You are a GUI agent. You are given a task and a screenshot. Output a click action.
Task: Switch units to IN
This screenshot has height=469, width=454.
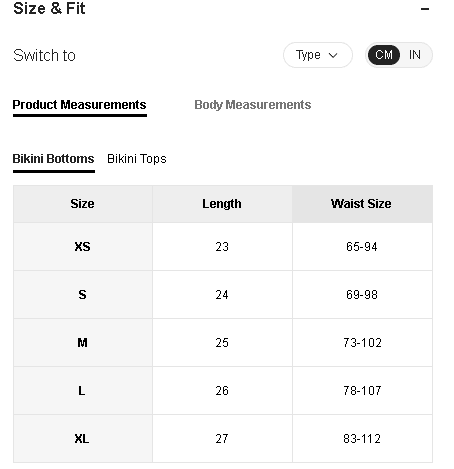[415, 55]
